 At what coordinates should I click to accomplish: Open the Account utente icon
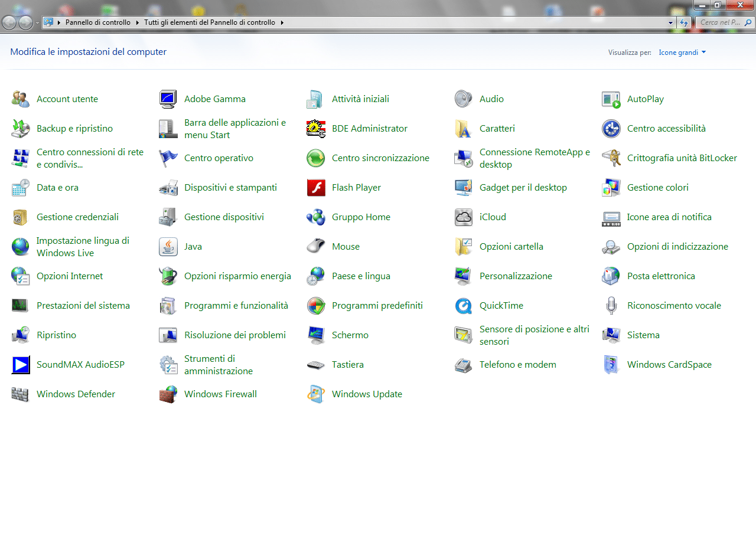pos(21,99)
